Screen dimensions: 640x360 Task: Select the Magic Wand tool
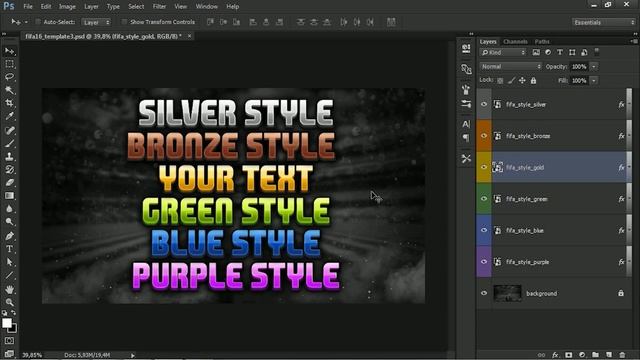click(9, 90)
